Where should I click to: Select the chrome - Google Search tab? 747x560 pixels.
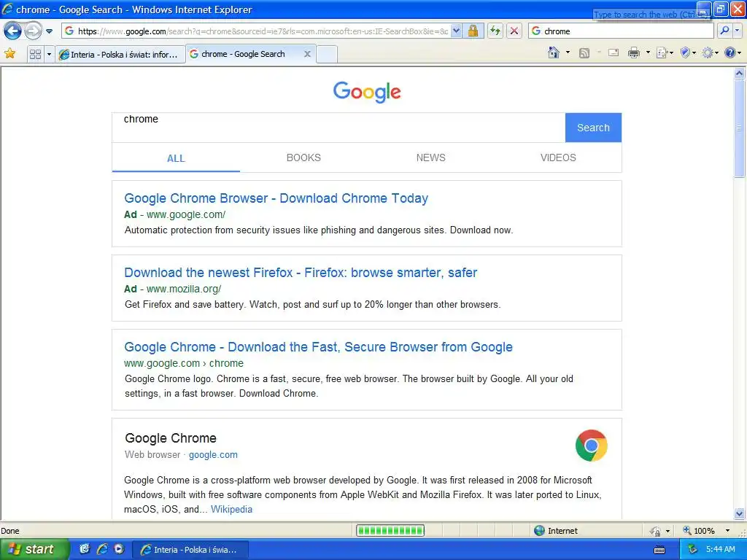(x=243, y=54)
